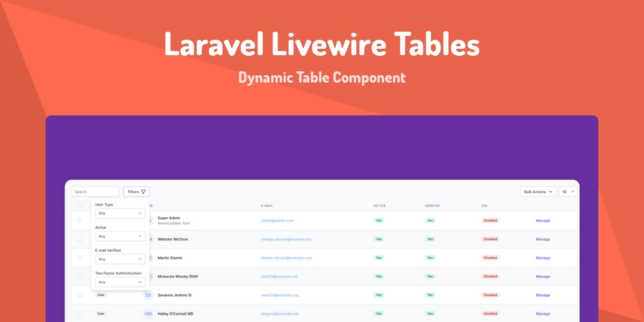Click inside the Search input field
Screen dimensions: 644x322
tap(95, 191)
